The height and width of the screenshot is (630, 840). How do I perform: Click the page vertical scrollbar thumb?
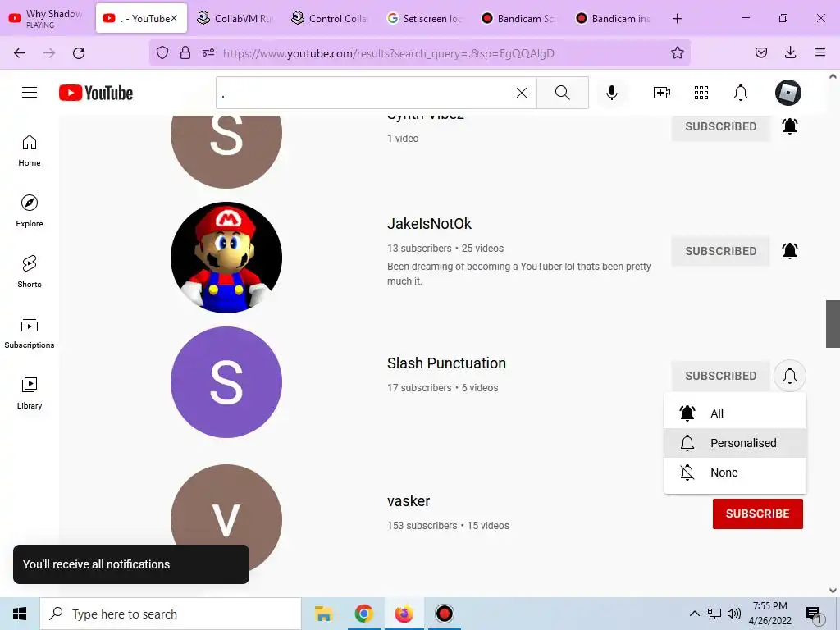pos(833,323)
